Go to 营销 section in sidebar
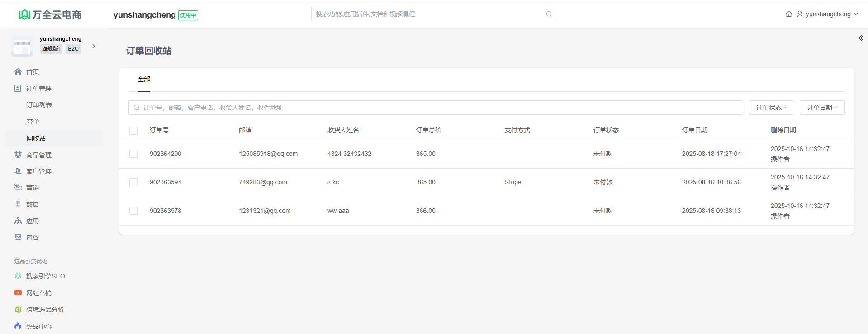The width and height of the screenshot is (868, 334). tap(33, 188)
